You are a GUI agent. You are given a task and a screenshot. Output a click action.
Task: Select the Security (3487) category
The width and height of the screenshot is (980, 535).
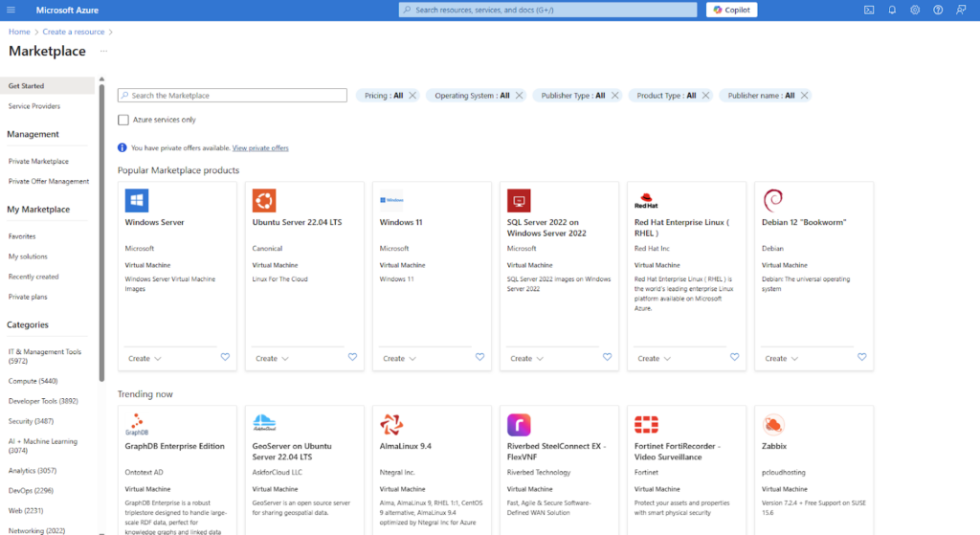point(31,421)
